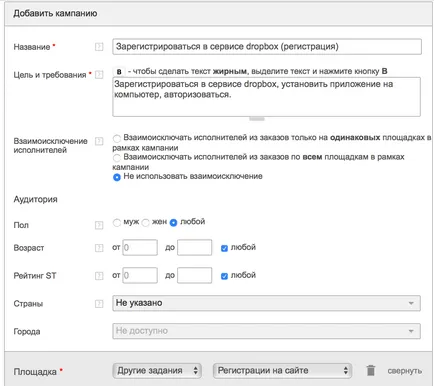
Task: Click the Добавить кампанию header text
Action: coord(55,14)
